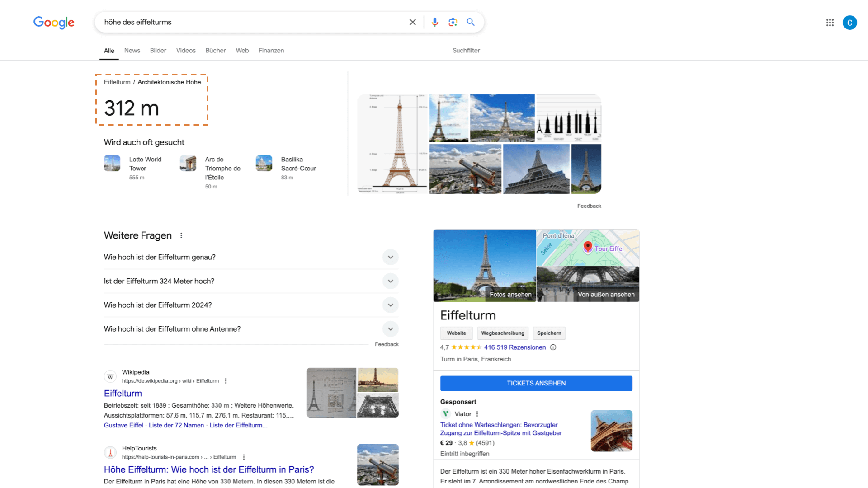Open the 416 519 Rezensionen link

coord(515,347)
